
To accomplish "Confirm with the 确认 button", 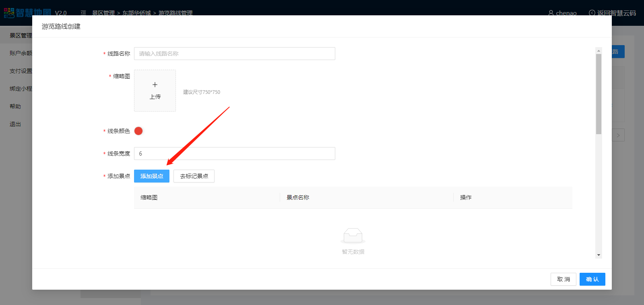I will tap(592, 279).
